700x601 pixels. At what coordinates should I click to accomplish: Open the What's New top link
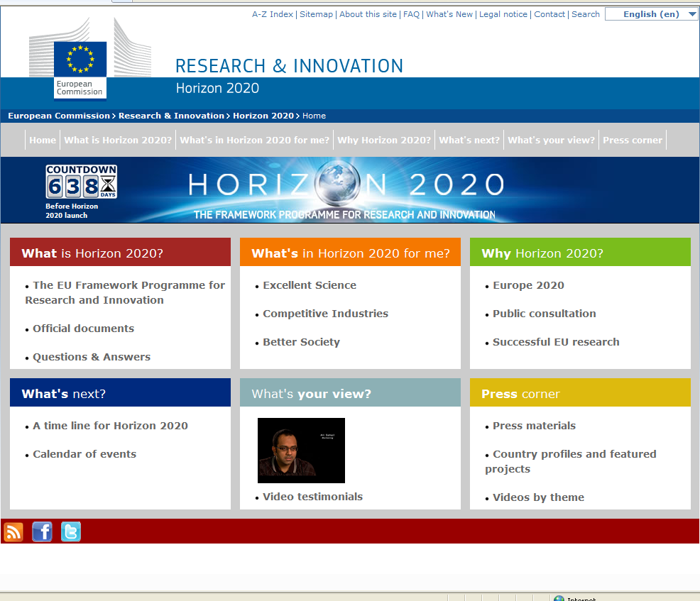click(x=449, y=14)
